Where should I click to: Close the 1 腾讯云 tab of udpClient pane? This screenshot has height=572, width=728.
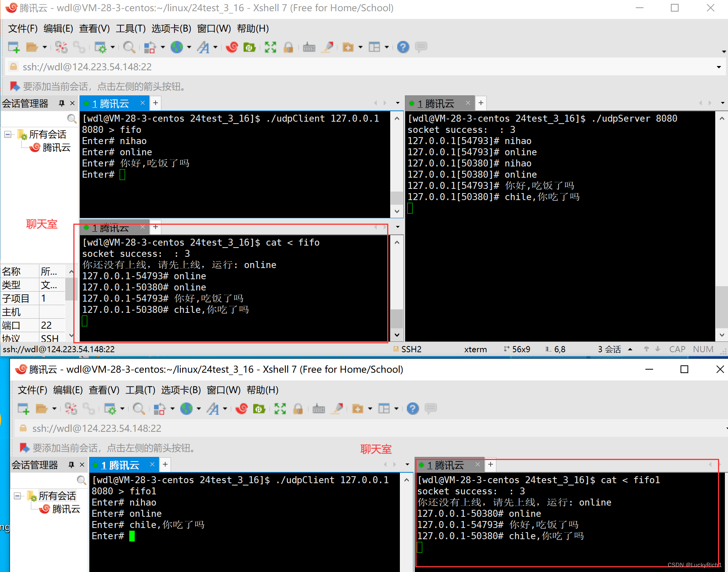142,103
